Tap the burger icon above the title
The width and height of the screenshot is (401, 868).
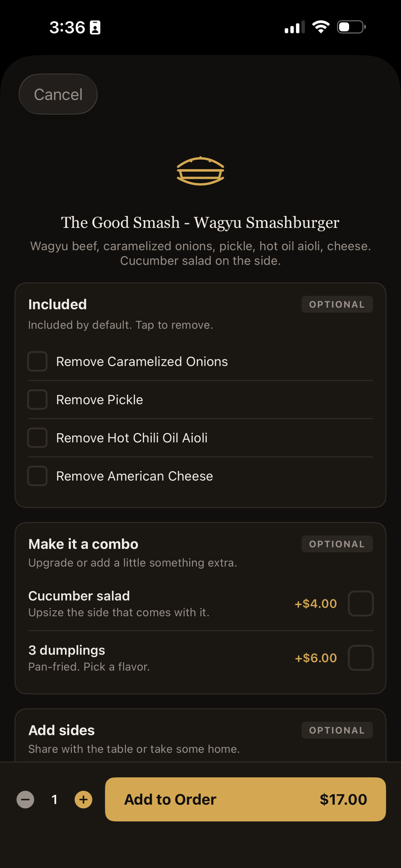coord(200,171)
